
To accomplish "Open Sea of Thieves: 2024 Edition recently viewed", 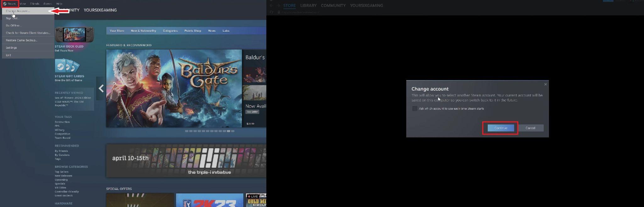I will click(x=73, y=98).
